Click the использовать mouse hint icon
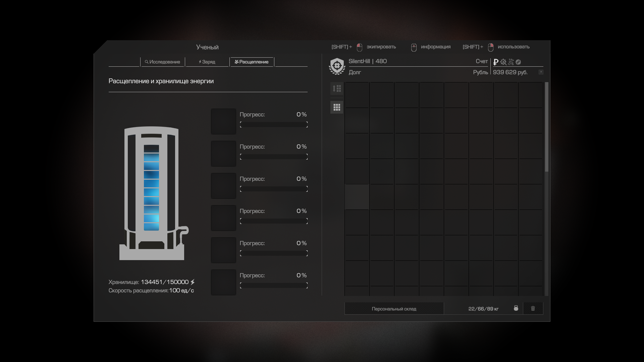 (491, 47)
